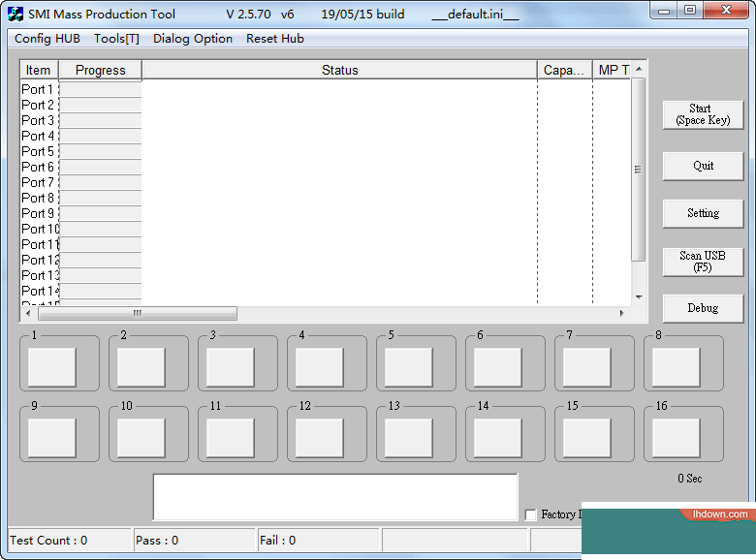Click the Port 1 progress bar
Viewport: 756px width, 560px height.
click(x=100, y=90)
